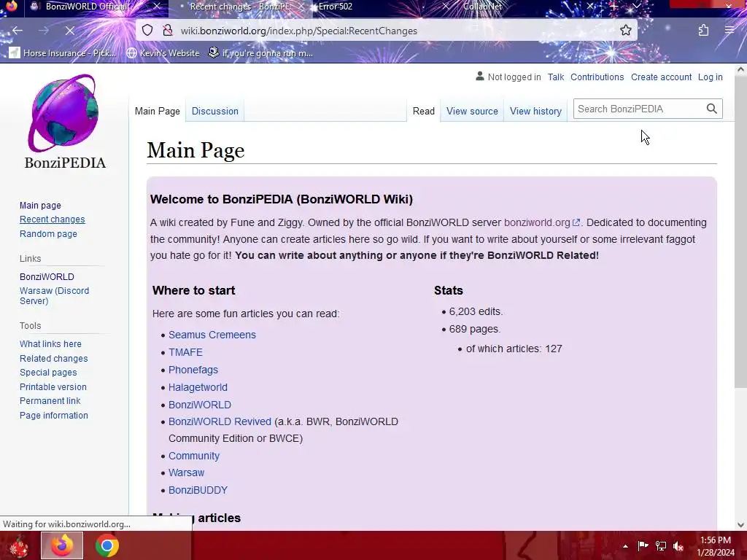Switch to the BonziWORLD Official tab
The height and width of the screenshot is (560, 747).
click(88, 7)
